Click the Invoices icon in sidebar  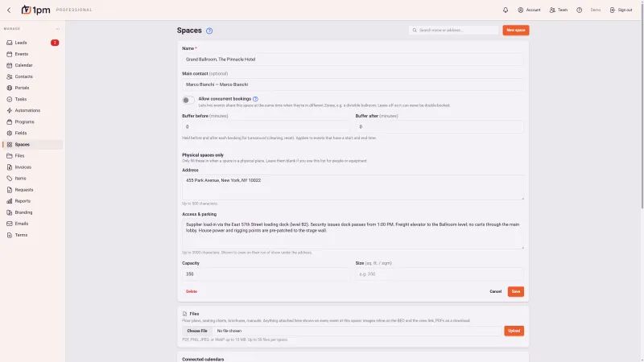coord(10,167)
